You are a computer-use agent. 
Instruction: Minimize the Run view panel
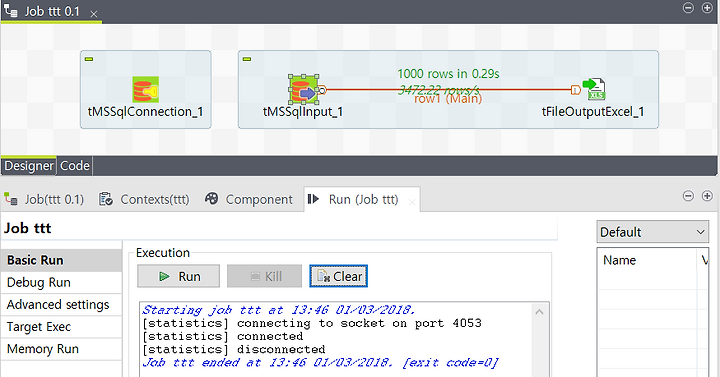pos(688,196)
